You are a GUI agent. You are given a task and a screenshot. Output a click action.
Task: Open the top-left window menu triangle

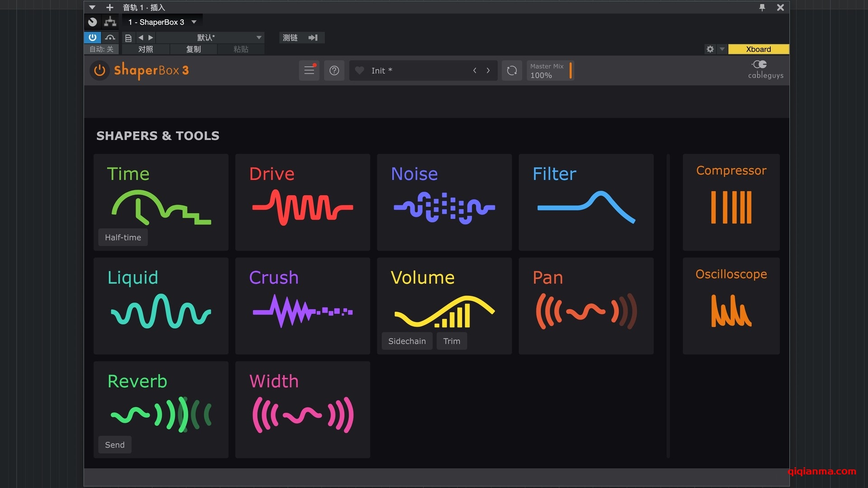tap(92, 7)
